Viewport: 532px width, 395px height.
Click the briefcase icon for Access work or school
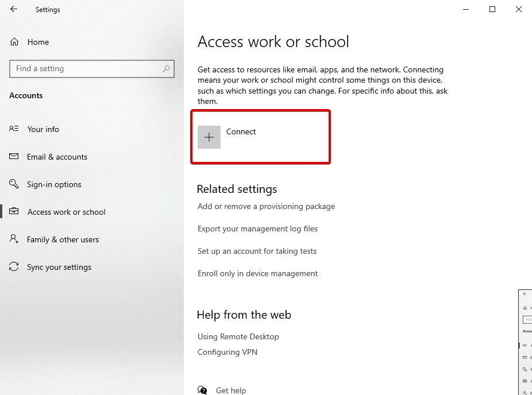[14, 211]
